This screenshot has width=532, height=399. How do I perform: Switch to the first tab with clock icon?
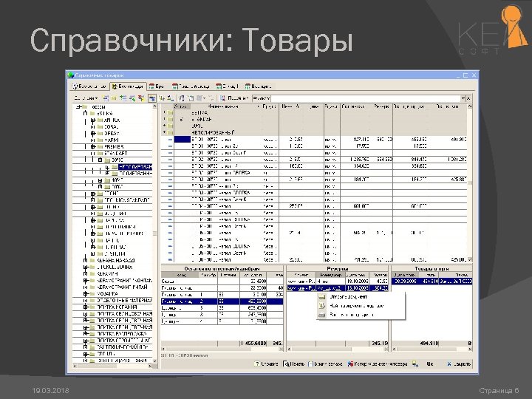89,86
